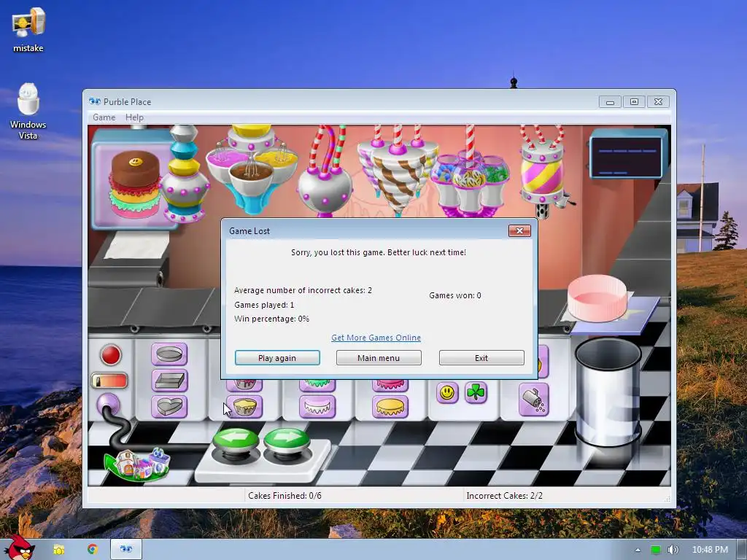The image size is (747, 560).
Task: Open the Angry Birds start button
Action: click(19, 547)
